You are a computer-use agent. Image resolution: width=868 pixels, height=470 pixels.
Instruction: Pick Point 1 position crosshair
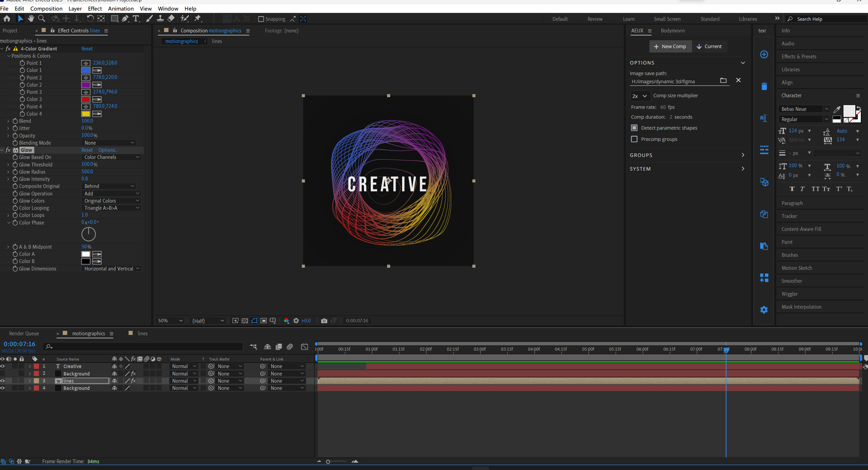[x=86, y=63]
